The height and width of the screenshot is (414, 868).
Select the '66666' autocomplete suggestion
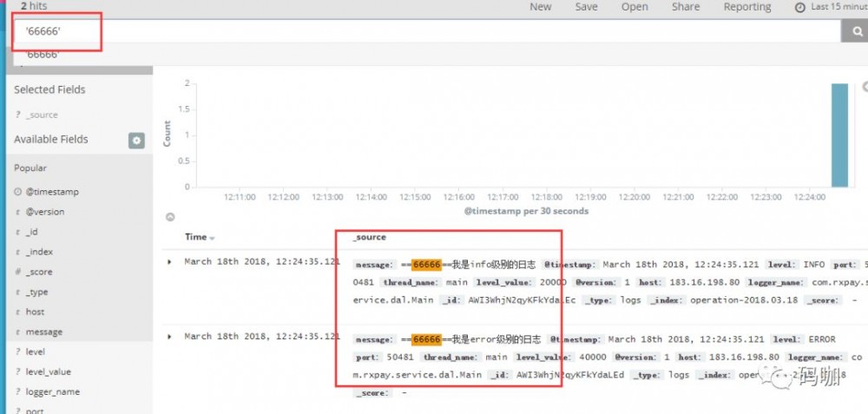coord(43,55)
